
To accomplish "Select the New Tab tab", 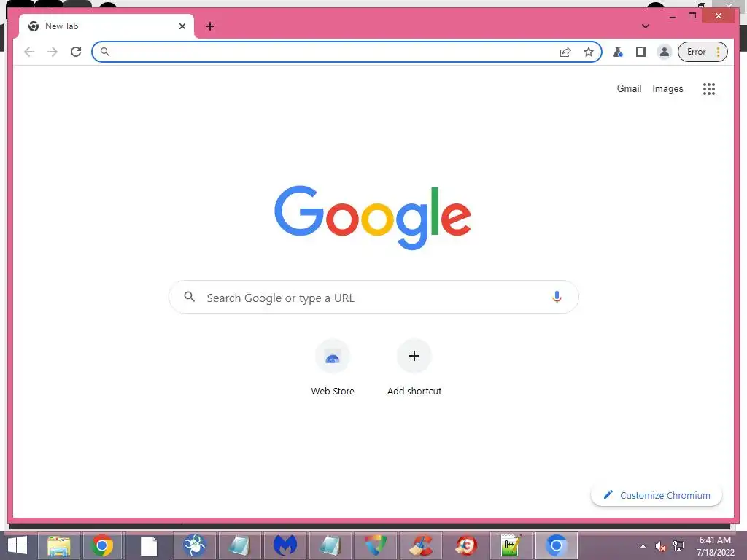I will click(106, 26).
